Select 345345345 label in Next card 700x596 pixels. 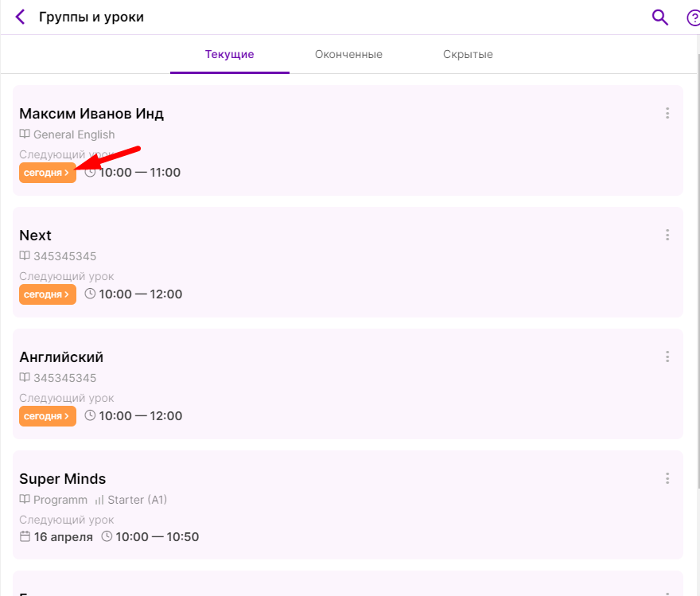(x=64, y=256)
